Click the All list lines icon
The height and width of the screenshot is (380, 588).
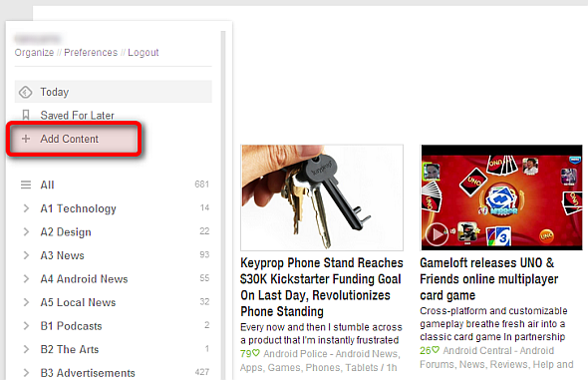[x=26, y=185]
